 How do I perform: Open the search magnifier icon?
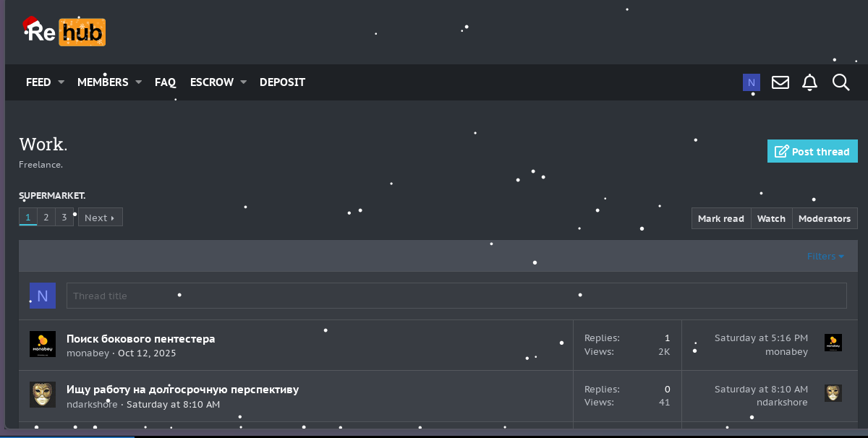841,82
